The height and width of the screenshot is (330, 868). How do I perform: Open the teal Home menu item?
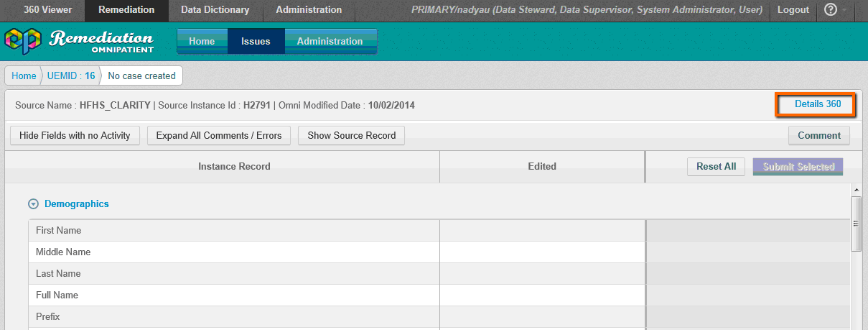tap(202, 41)
